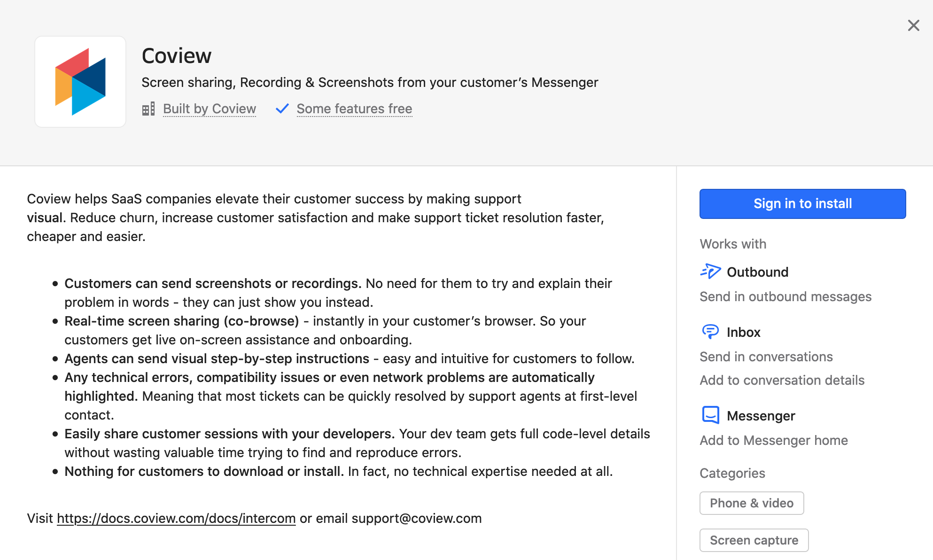Click the Coview app logo
The height and width of the screenshot is (560, 933).
click(80, 82)
